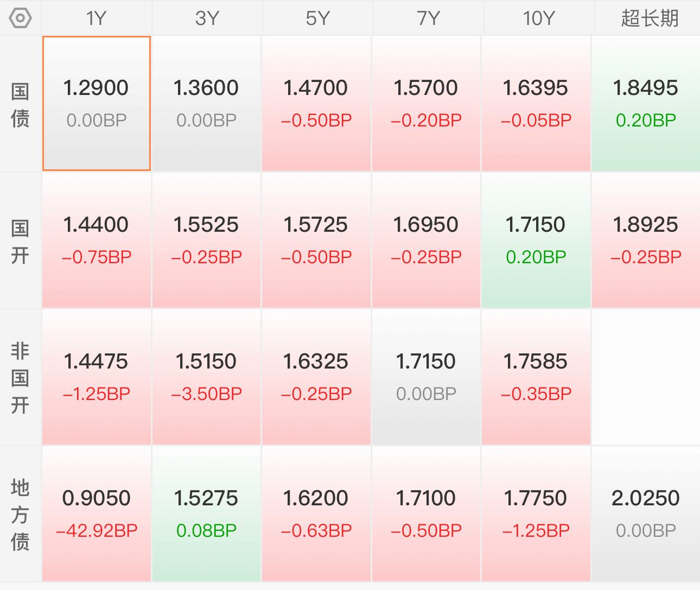The width and height of the screenshot is (700, 590).
Task: Click the 国开 row label
Action: [x=20, y=242]
